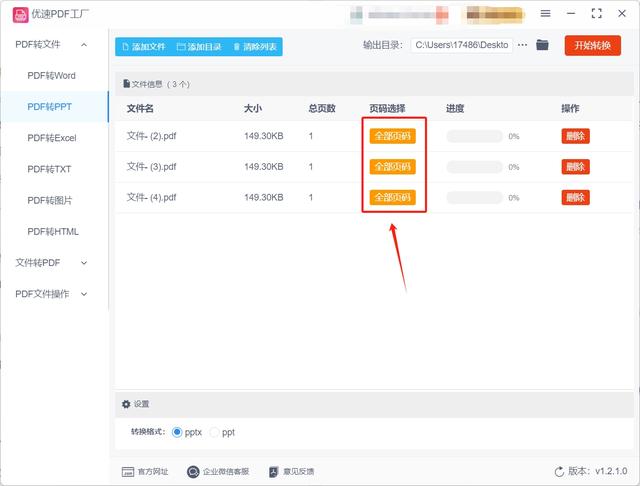Click 全部页码 for 文件- (2).pdf
The width and height of the screenshot is (640, 486).
(393, 136)
